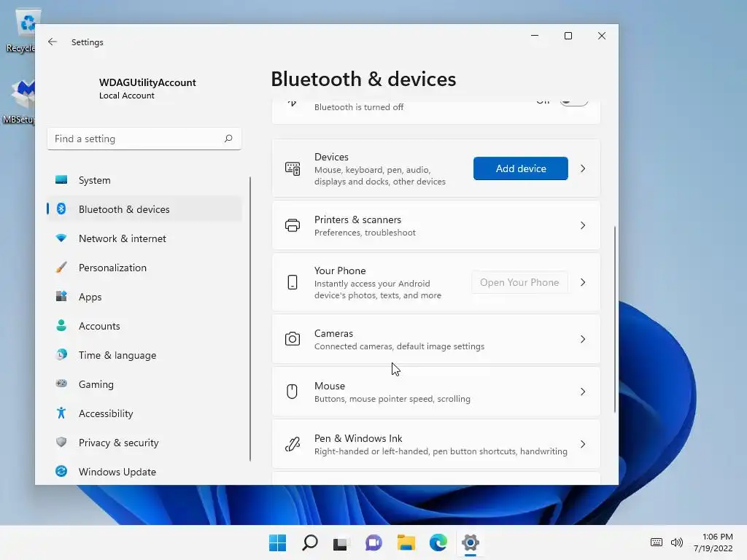
Task: Click 'Buttons, mouse pointer speed, scrolling' text
Action: [x=392, y=399]
